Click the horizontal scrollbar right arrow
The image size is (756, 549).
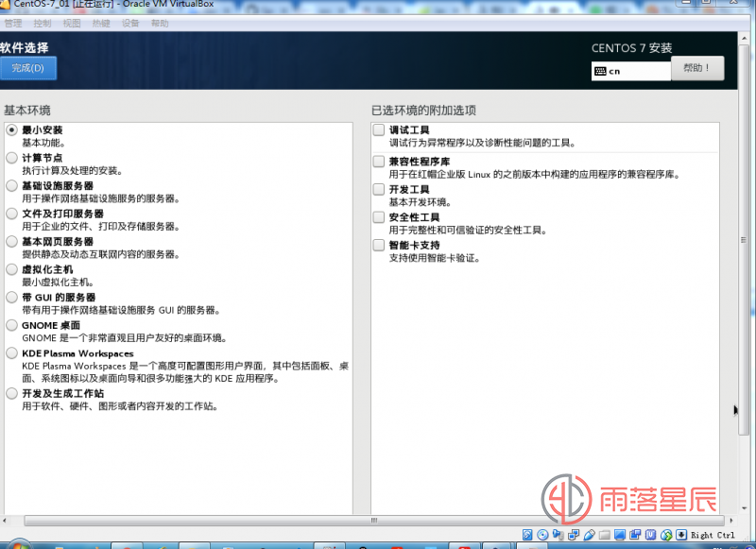pos(730,521)
